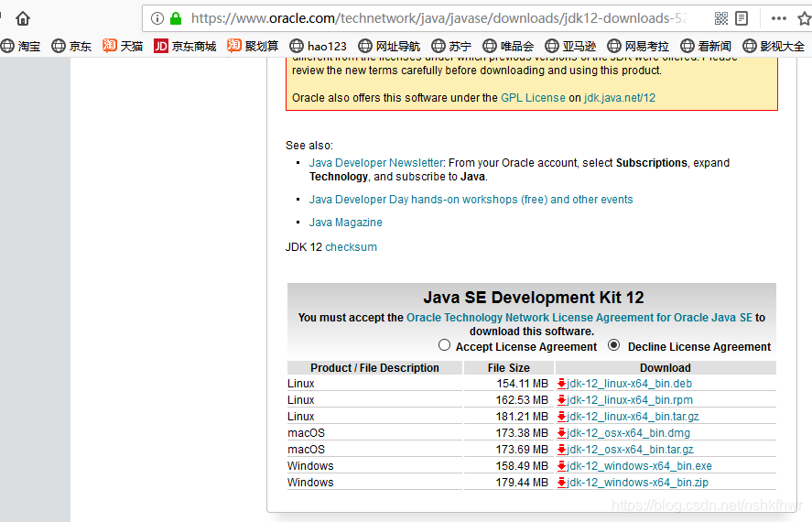Open Java Developer Day workshops link
This screenshot has height=522, width=812.
point(471,200)
